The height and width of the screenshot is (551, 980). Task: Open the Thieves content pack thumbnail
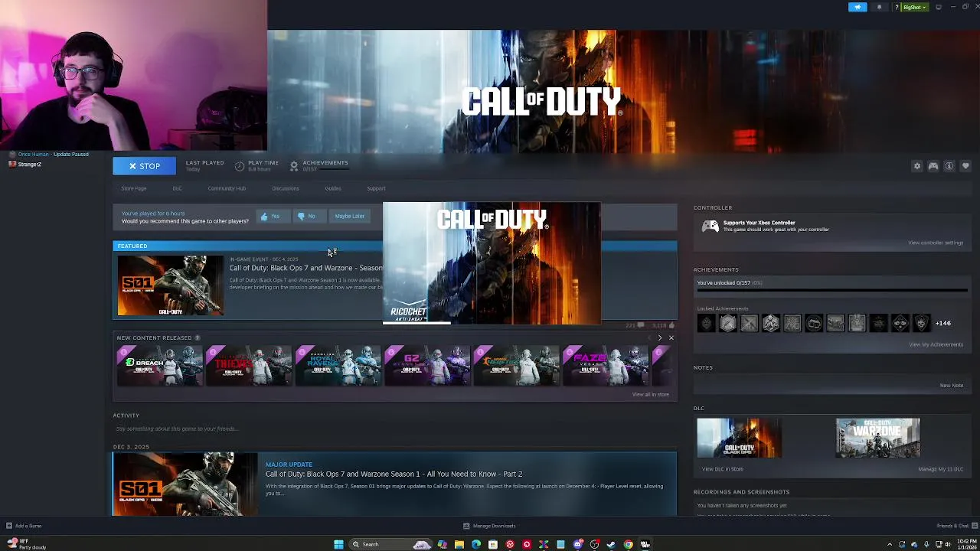(248, 365)
